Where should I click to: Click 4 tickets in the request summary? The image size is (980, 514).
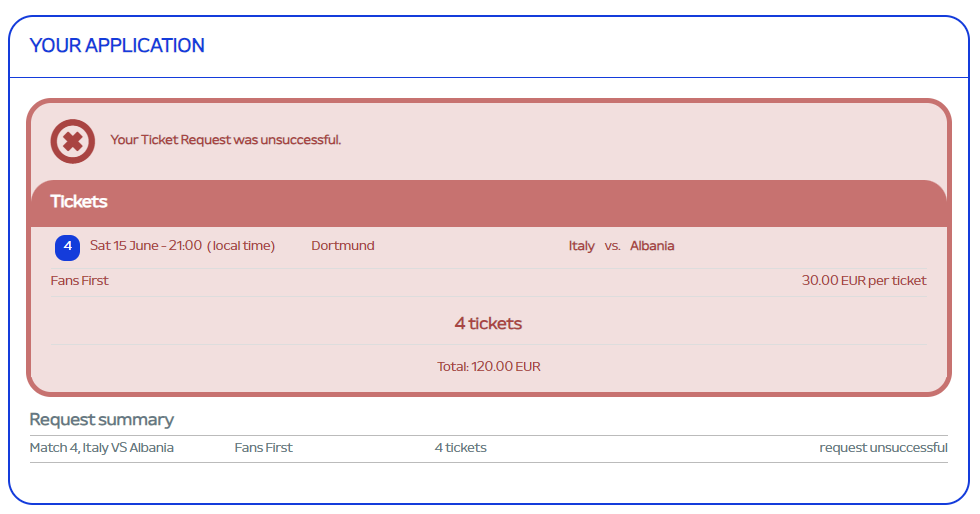461,448
